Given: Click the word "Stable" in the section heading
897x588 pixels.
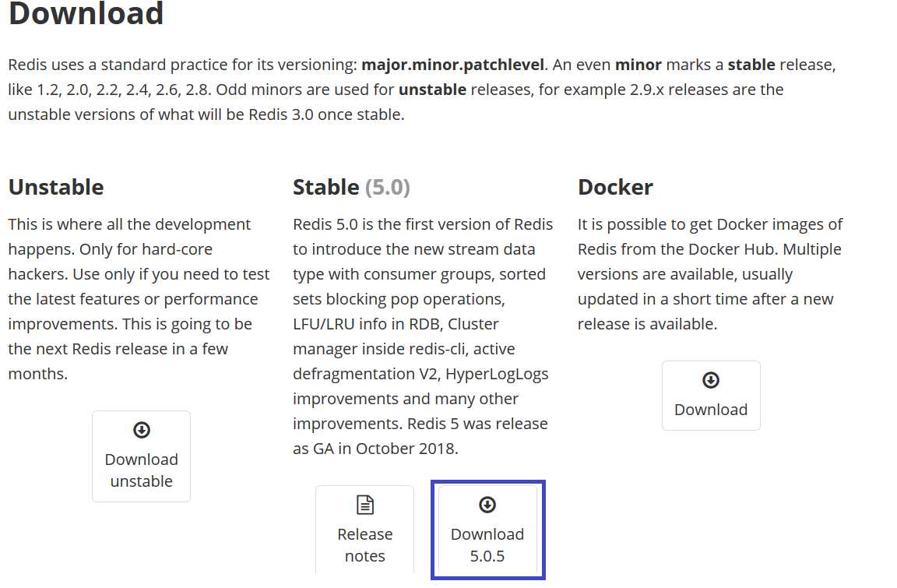Looking at the screenshot, I should (x=325, y=187).
